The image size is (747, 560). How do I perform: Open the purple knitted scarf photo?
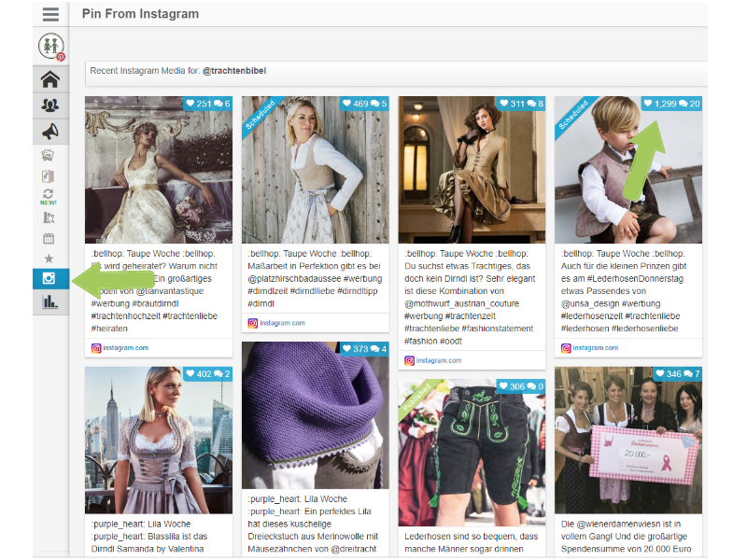tap(316, 415)
